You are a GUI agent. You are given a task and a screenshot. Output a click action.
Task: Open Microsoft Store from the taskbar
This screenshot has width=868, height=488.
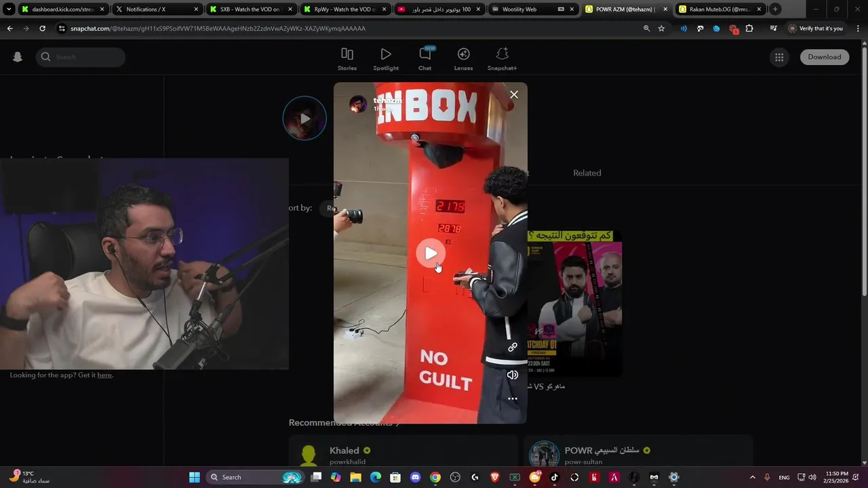point(395,477)
